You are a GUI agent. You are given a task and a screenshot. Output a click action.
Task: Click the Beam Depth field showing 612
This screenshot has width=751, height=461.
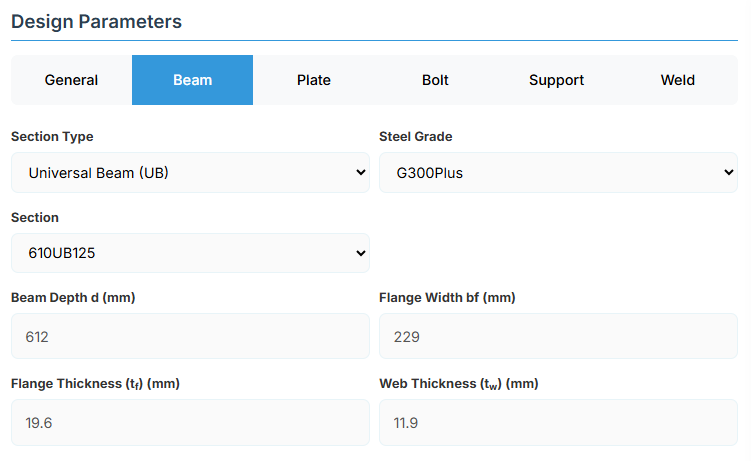coord(190,337)
